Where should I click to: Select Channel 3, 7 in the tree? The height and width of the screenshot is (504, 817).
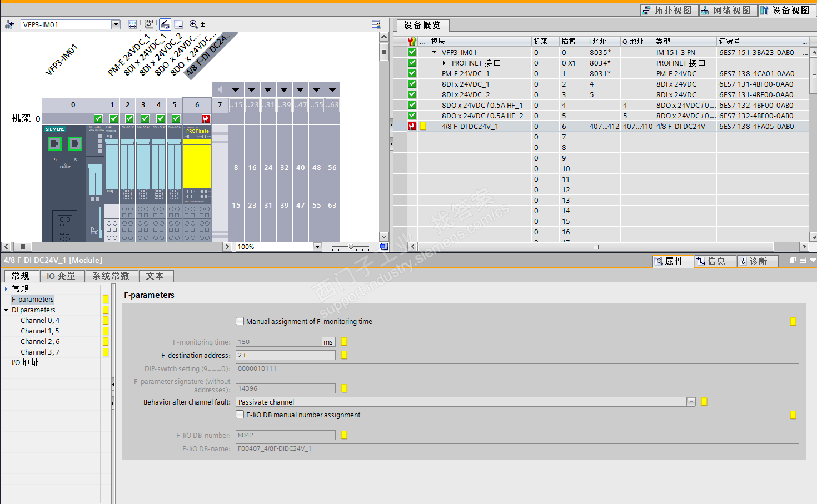click(40, 352)
